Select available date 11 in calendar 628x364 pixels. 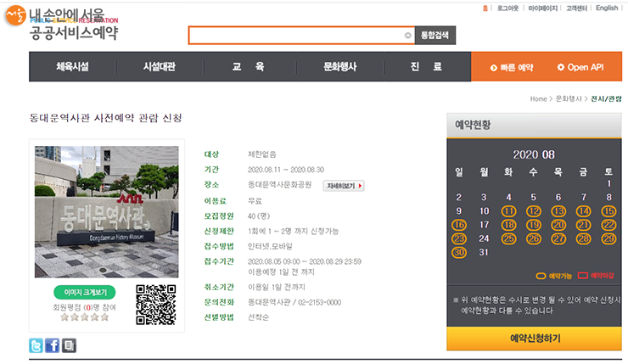508,211
